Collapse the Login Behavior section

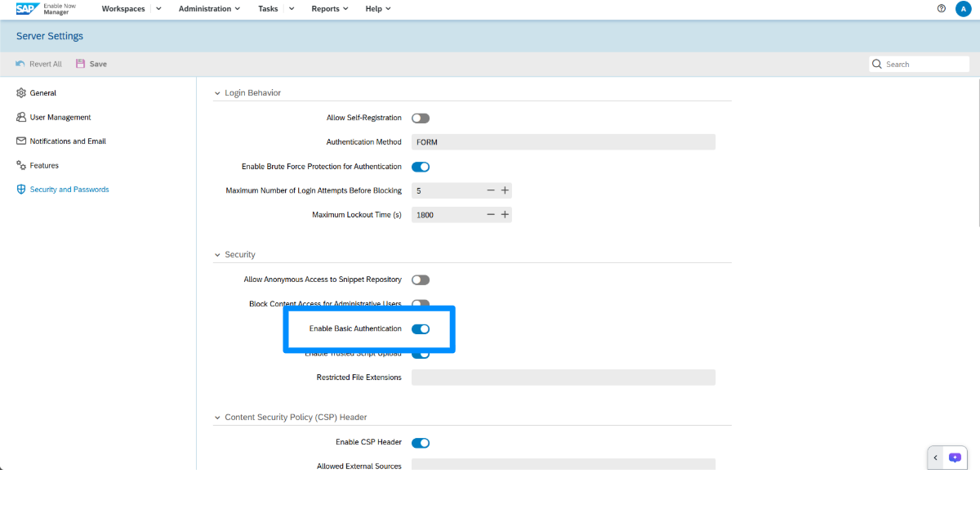(217, 93)
